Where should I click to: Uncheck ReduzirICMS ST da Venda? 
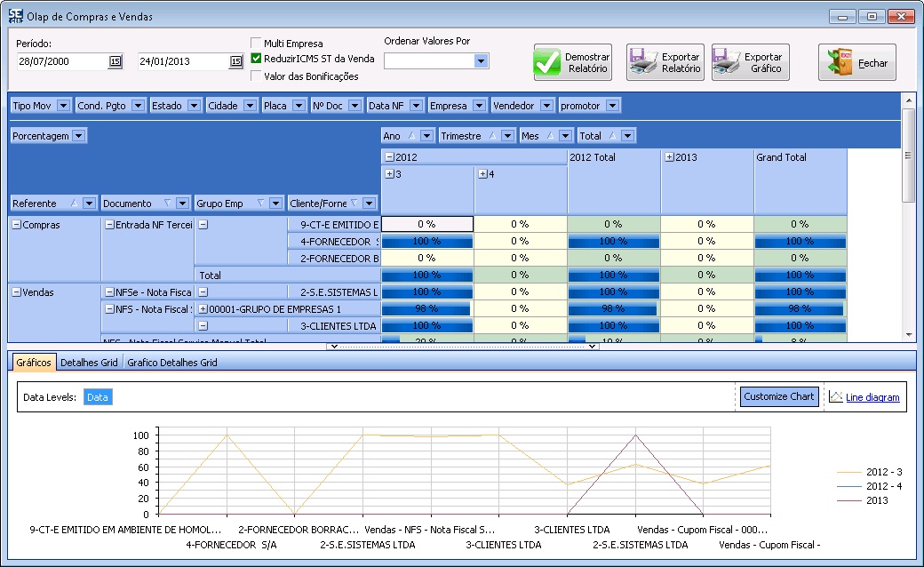[256, 59]
